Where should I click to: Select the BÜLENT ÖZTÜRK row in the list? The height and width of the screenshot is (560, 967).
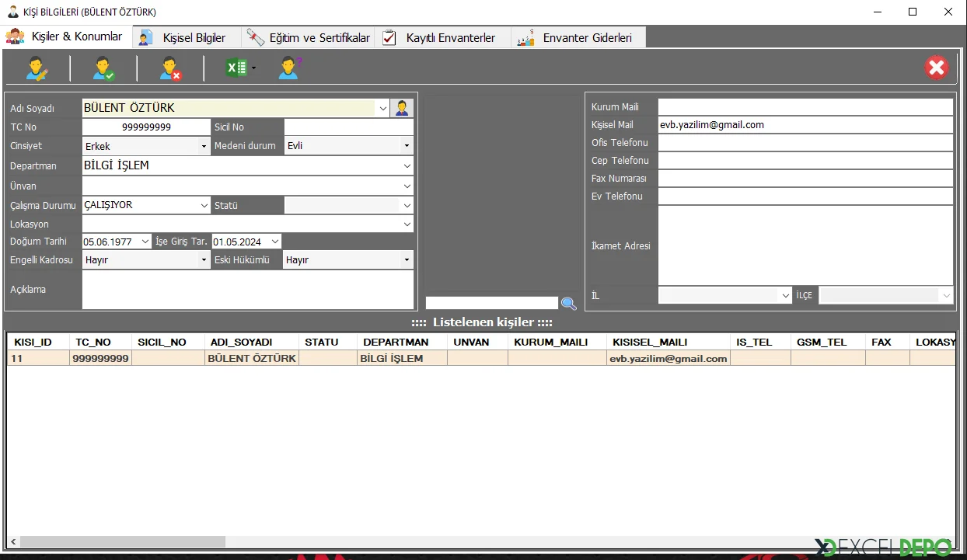pos(252,358)
